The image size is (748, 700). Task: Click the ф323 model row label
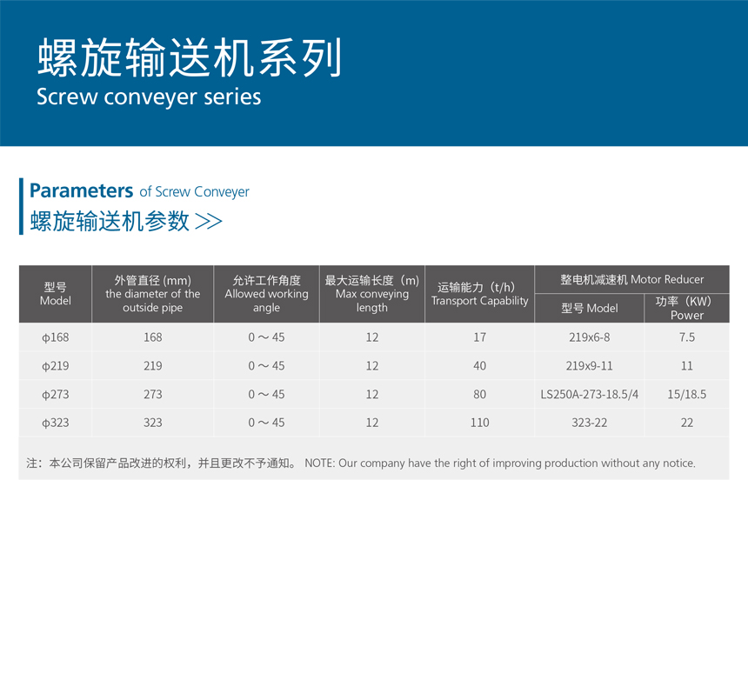[55, 423]
